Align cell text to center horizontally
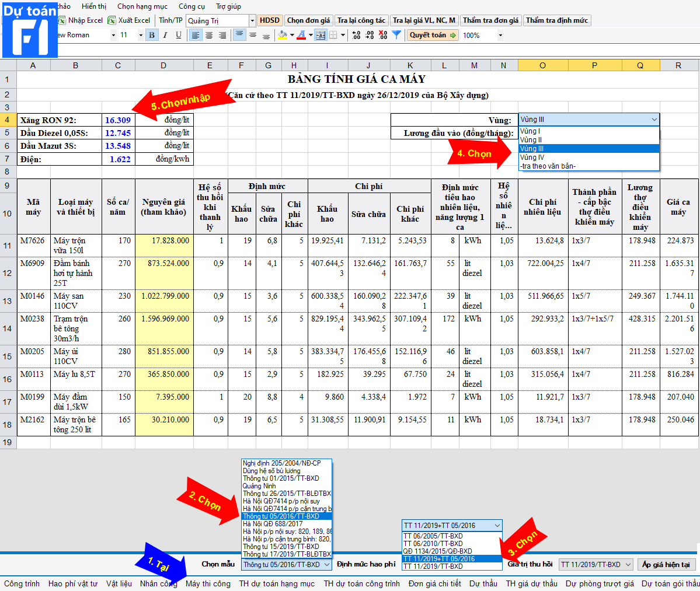Screen dimensions: 700x591 pos(209,35)
